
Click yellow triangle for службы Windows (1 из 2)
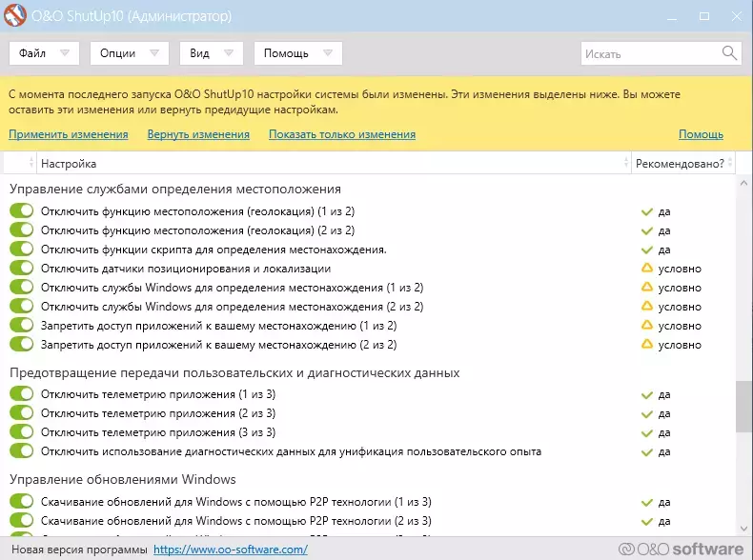[647, 287]
